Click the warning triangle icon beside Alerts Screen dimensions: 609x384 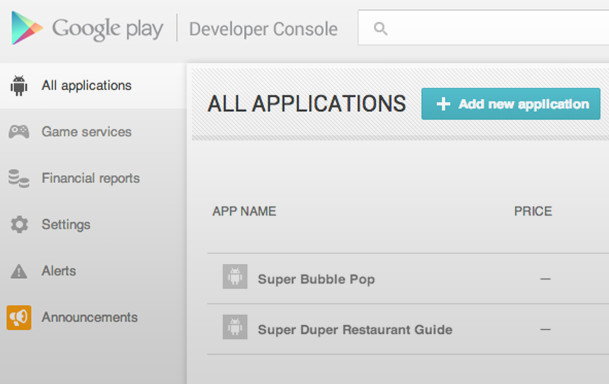coord(19,271)
